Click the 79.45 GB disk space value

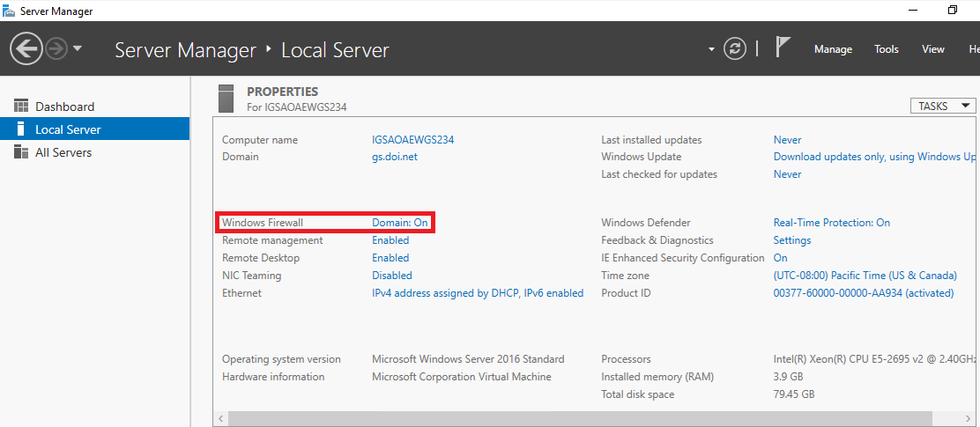794,394
